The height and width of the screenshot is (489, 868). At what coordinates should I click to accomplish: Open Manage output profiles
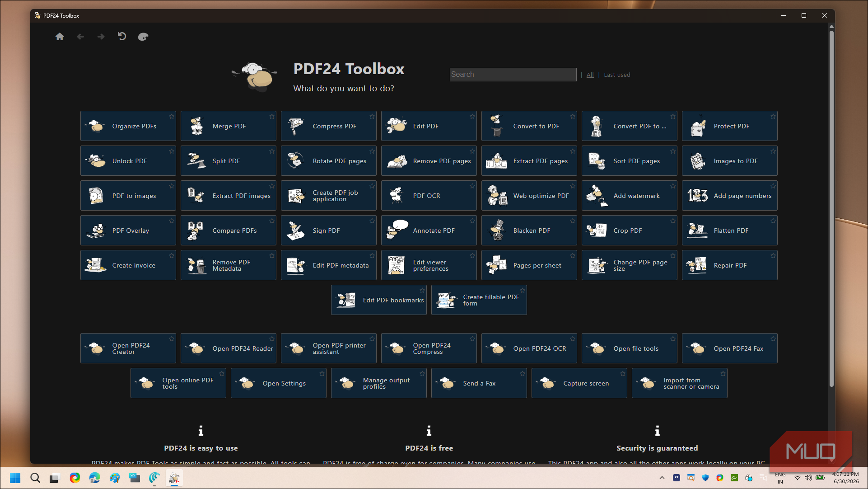point(379,383)
